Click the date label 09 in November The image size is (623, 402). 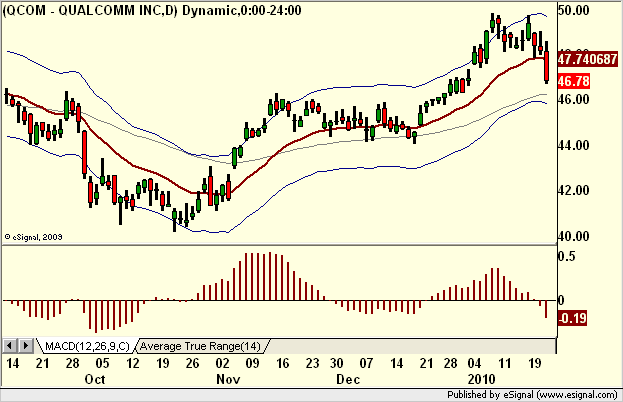(252, 363)
